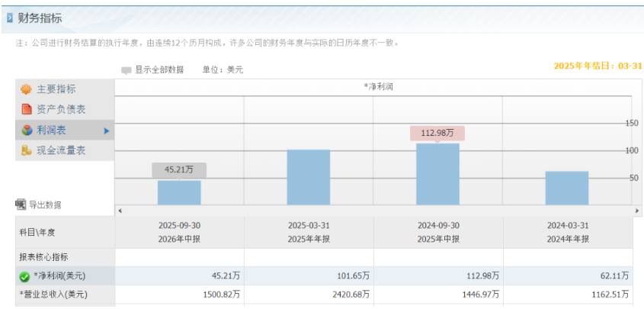Screen dimensions: 644x309
Task: Click the chart scrollbar right arrow
Action: pos(637,211)
